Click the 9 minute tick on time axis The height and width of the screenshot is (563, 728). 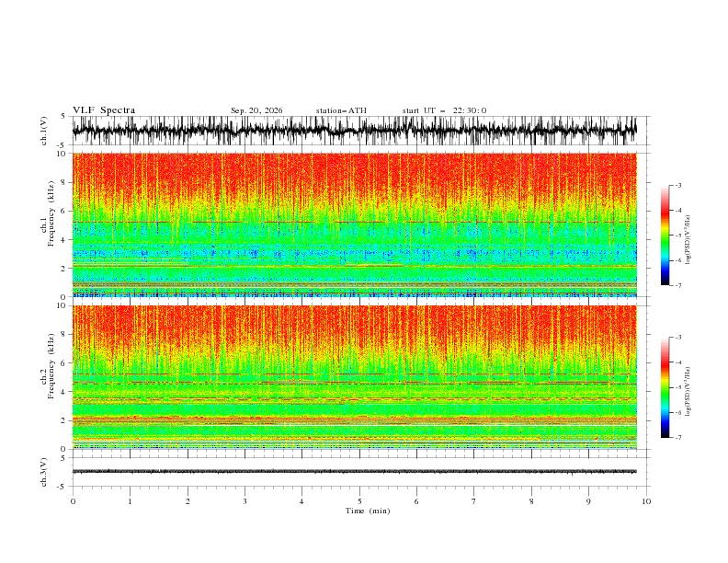588,501
